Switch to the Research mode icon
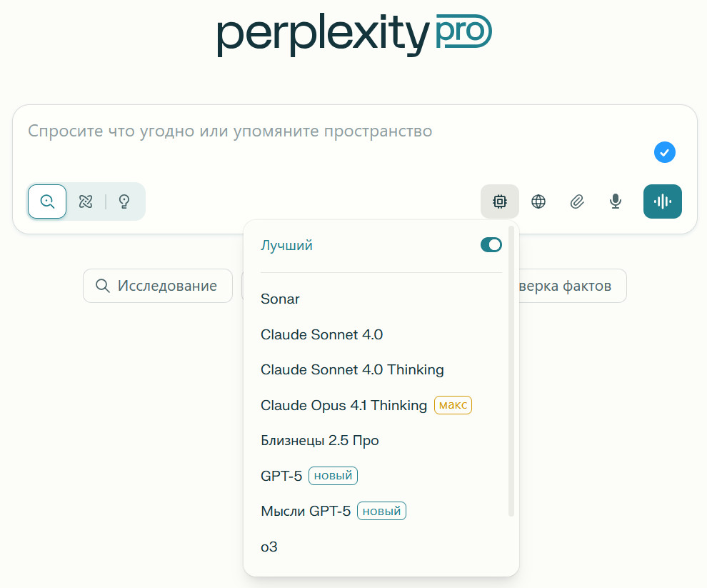 [86, 201]
